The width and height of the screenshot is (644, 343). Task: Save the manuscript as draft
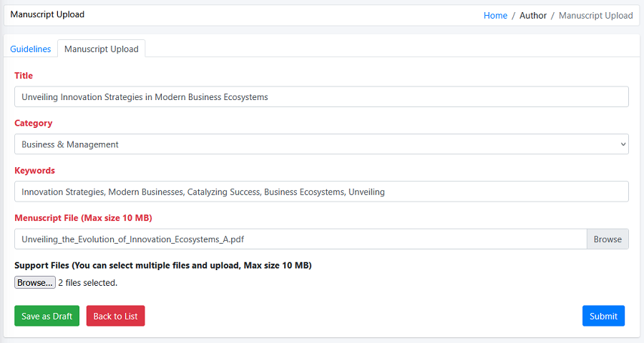[47, 316]
